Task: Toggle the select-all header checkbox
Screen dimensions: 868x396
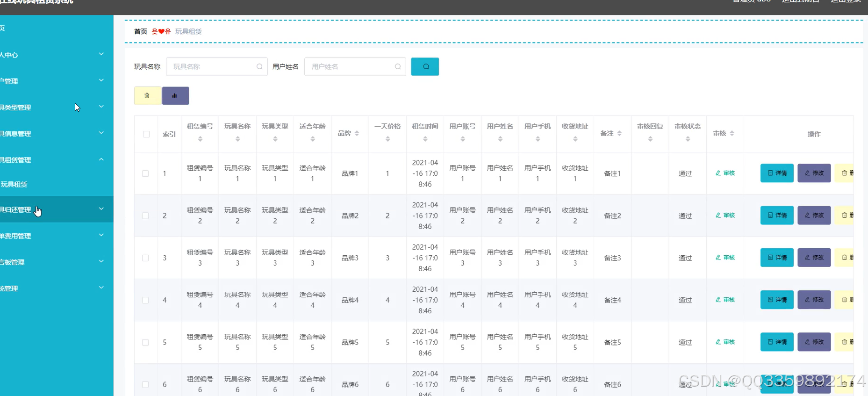Action: [x=146, y=134]
